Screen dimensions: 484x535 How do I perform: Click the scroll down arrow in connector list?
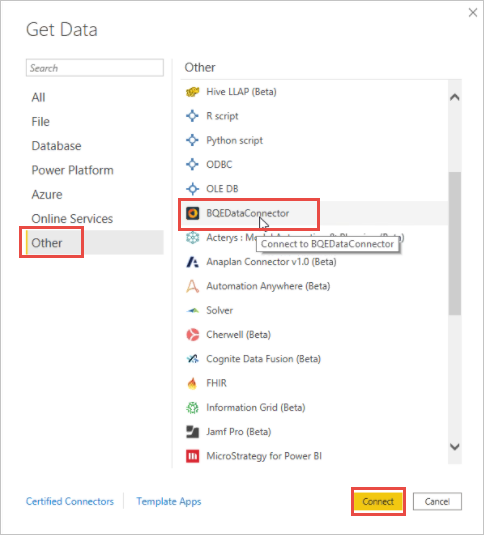pos(455,447)
